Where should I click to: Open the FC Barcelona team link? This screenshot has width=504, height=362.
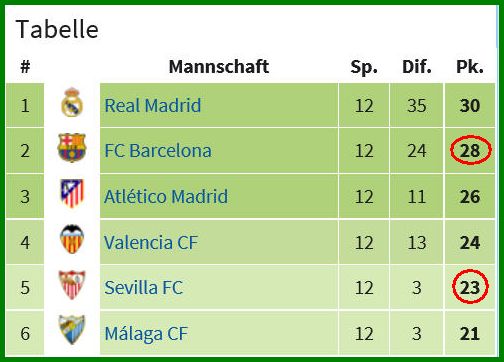[x=158, y=151]
